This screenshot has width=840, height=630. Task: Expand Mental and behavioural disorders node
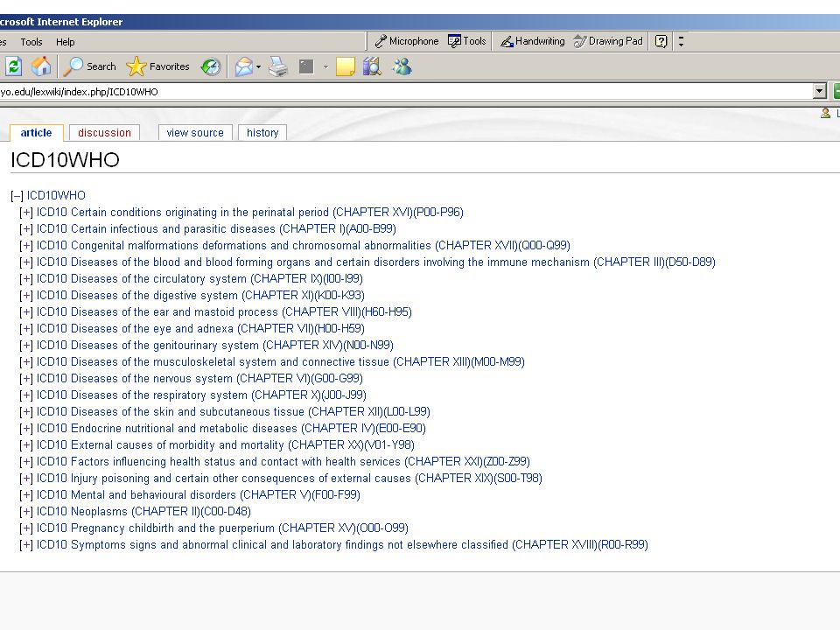pyautogui.click(x=26, y=495)
